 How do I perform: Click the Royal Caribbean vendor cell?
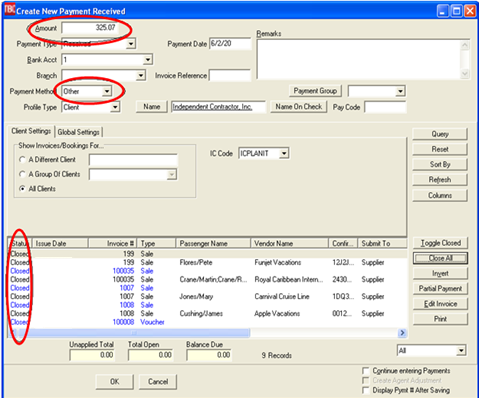(x=289, y=280)
